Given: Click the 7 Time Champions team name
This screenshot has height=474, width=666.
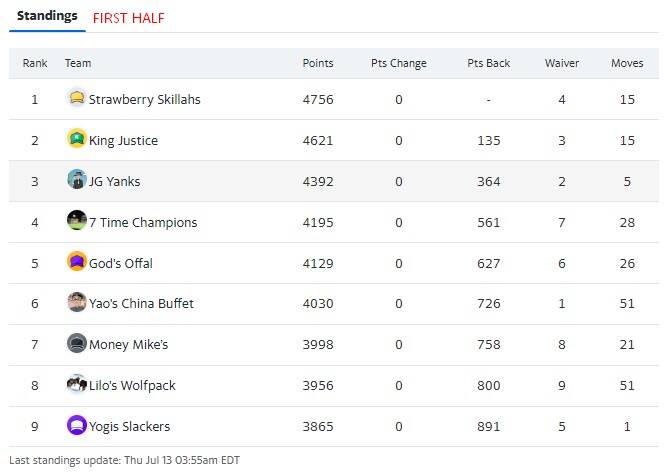Looking at the screenshot, I should [143, 223].
